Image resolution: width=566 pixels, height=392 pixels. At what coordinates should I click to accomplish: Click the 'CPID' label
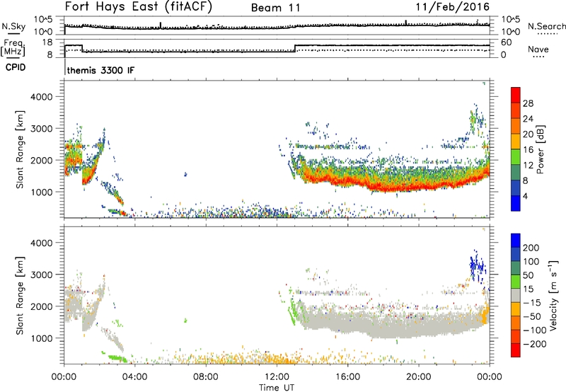pyautogui.click(x=16, y=67)
